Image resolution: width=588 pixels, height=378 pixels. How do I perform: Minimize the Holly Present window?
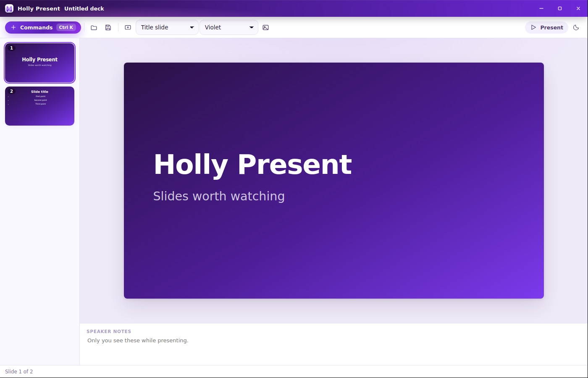[541, 8]
